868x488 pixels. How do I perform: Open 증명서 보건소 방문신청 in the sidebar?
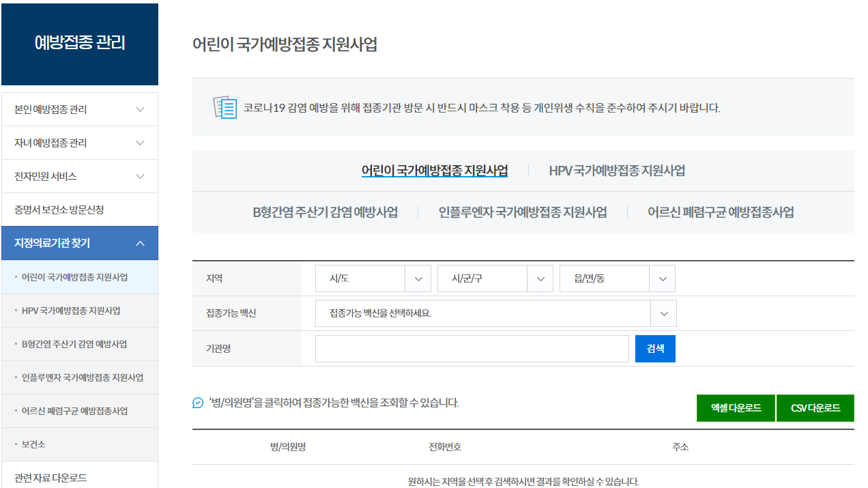tap(80, 210)
